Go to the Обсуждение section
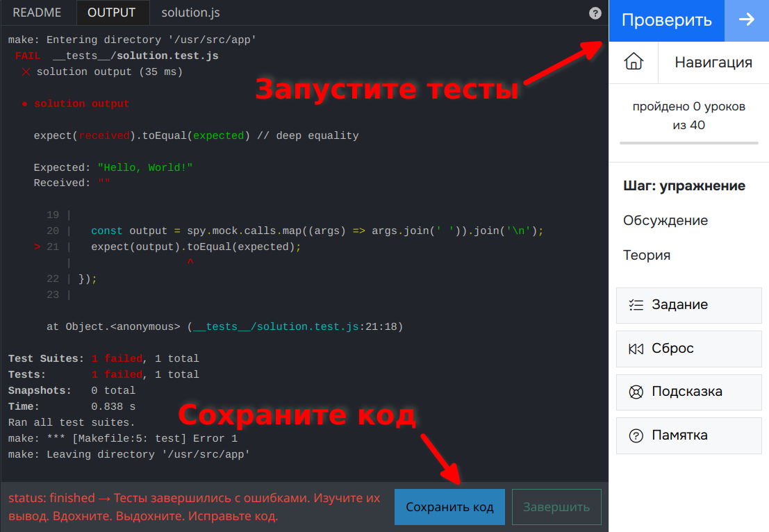Viewport: 769px width, 532px height. [665, 221]
